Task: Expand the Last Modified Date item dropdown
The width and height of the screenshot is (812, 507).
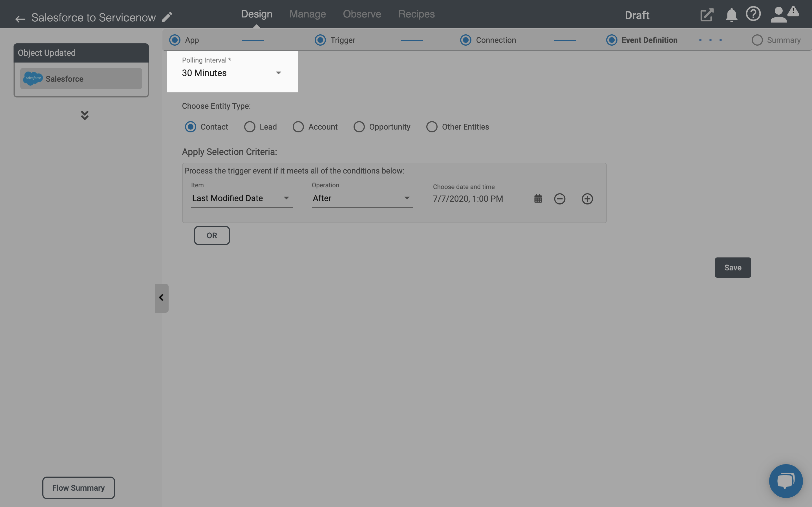Action: pos(286,198)
